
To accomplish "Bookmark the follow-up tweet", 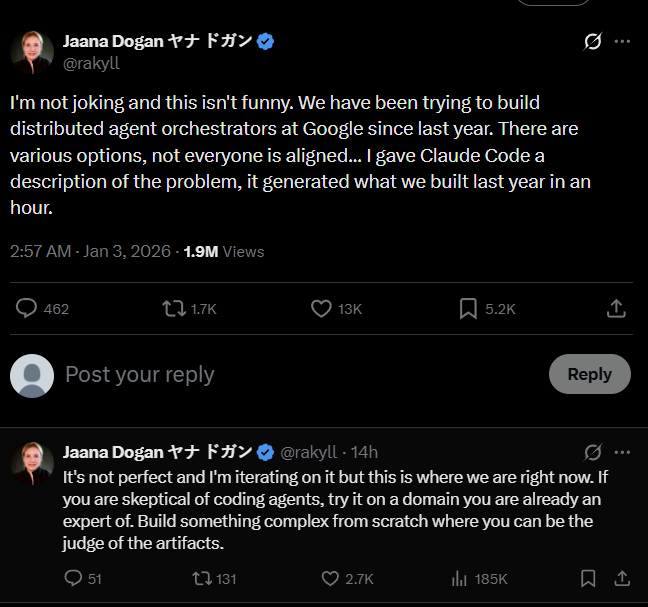I will [589, 578].
